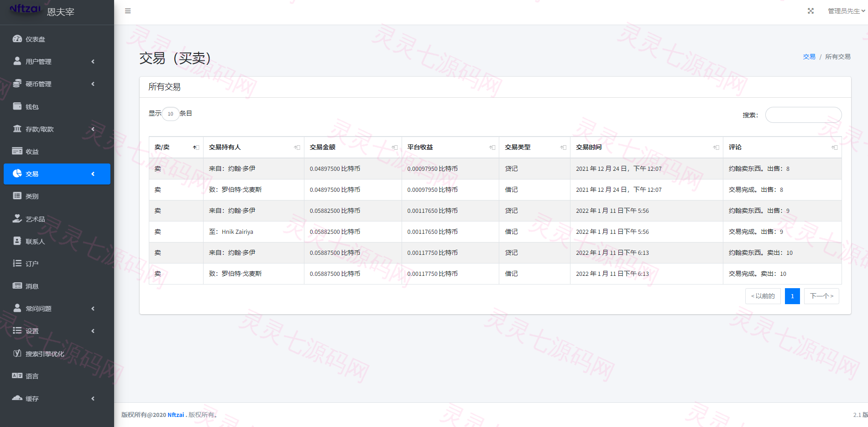Expand the 设置 submenu chevron
The image size is (868, 427).
pos(93,331)
